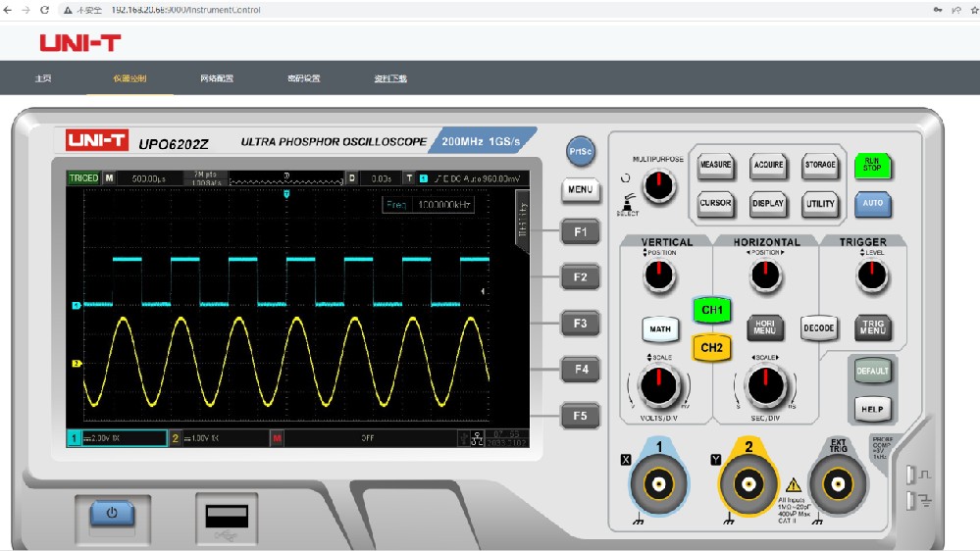Click the channel 2 yellow BNC connector
980x551 pixels.
point(748,483)
